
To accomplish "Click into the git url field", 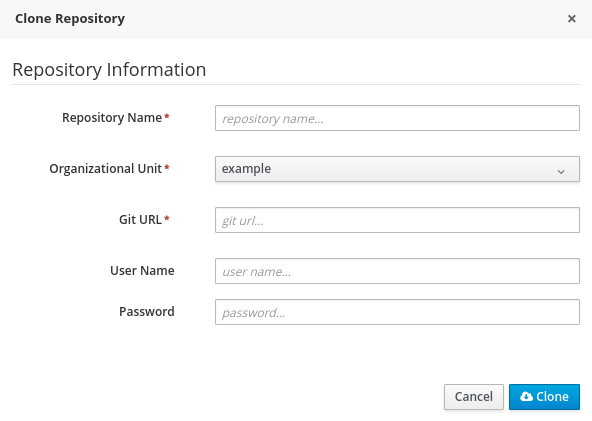I will pyautogui.click(x=397, y=220).
